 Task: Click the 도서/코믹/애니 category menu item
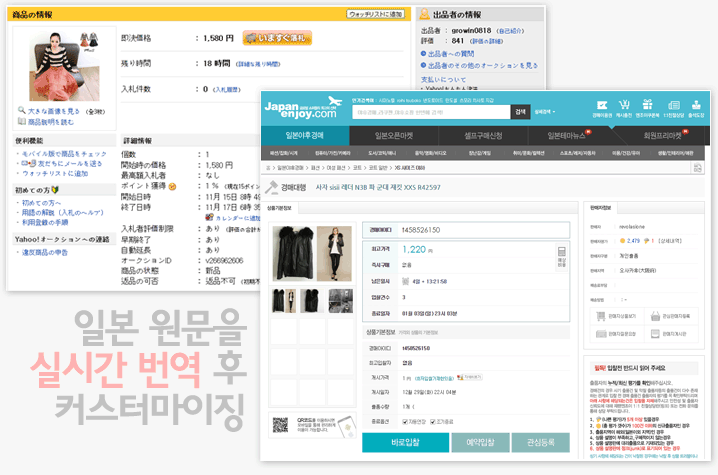tap(382, 153)
